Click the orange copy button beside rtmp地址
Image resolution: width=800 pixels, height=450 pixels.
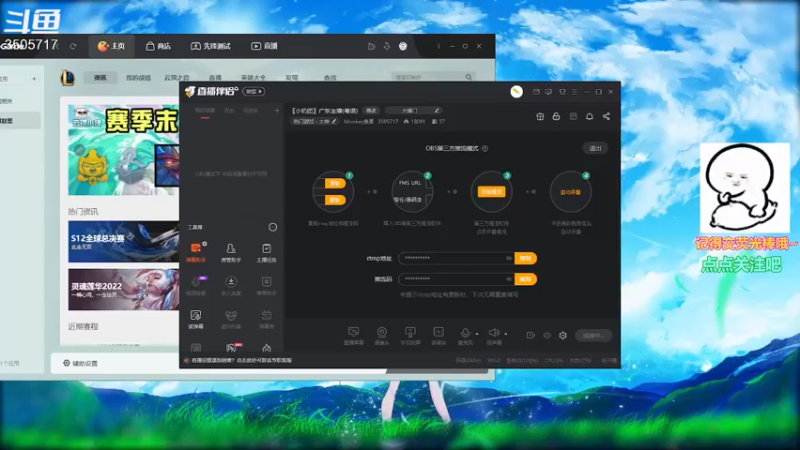pos(526,258)
